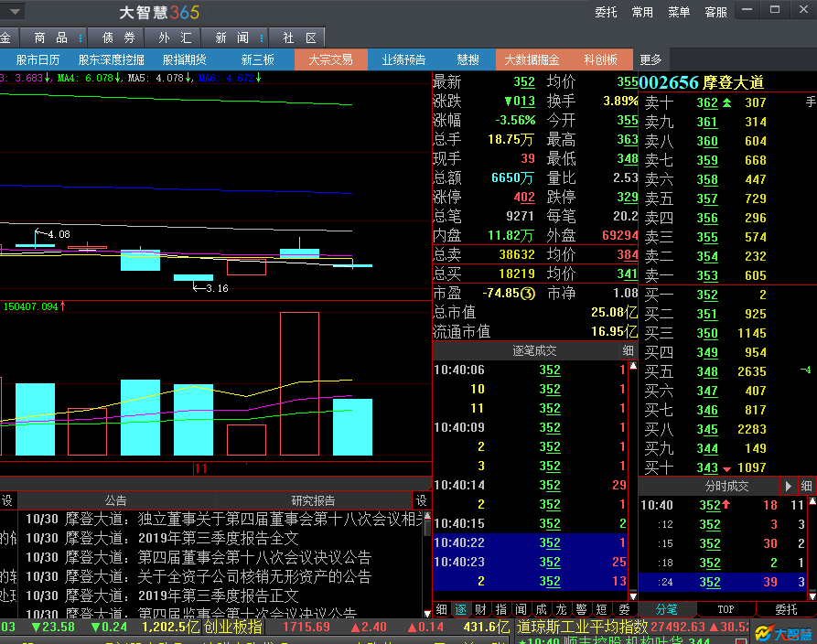The height and width of the screenshot is (644, 817).
Task: Select the 逐 bottom tab icon
Action: [x=461, y=609]
